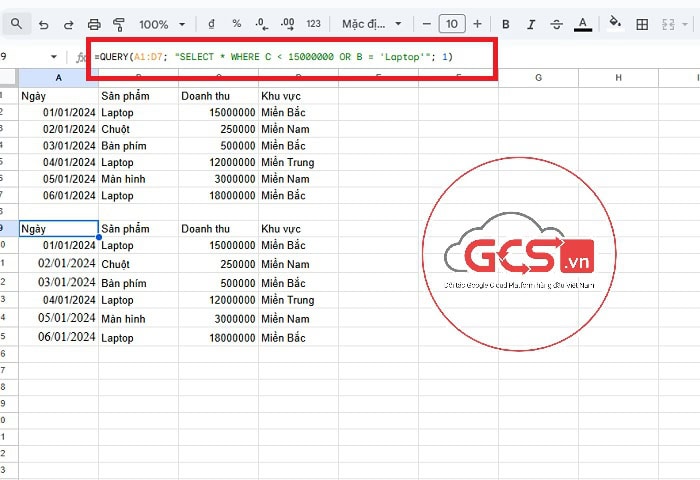The image size is (700, 480).
Task: Toggle italic formatting
Action: (x=531, y=23)
